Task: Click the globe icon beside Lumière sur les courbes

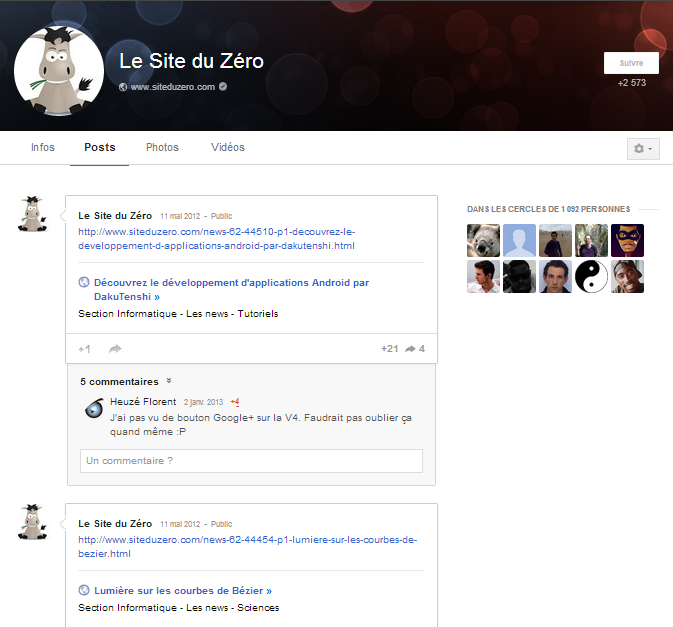Action: (x=84, y=591)
